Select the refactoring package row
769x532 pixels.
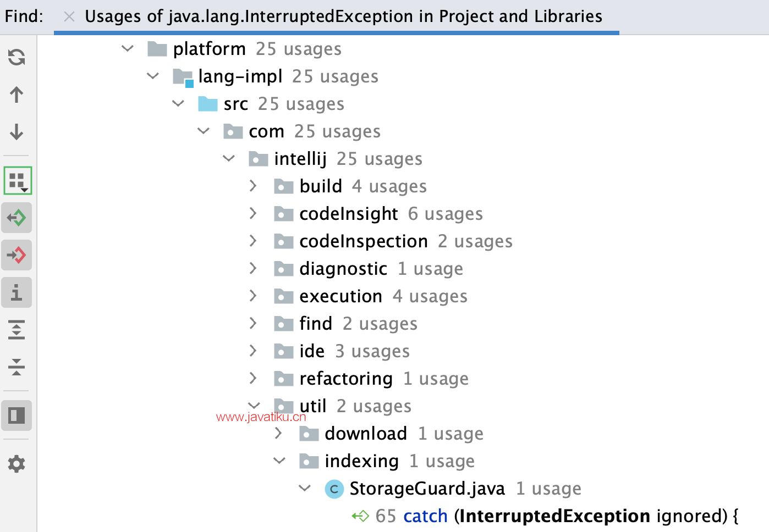tap(371, 379)
